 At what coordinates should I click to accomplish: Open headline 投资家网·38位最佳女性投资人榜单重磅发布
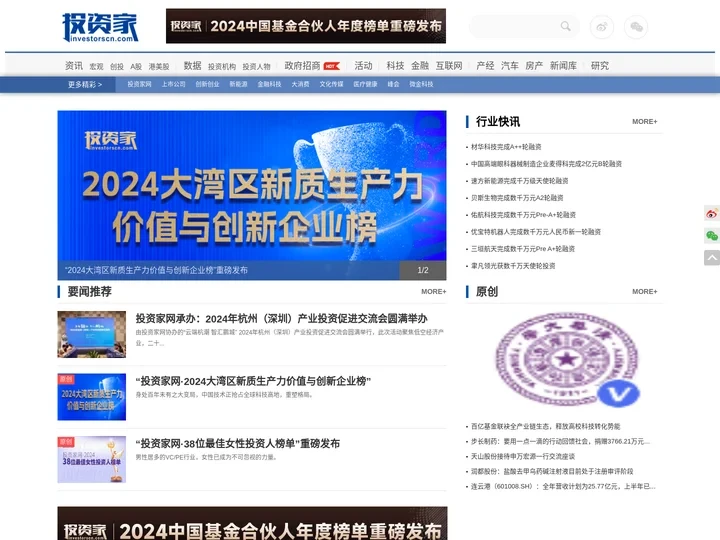coord(238,444)
